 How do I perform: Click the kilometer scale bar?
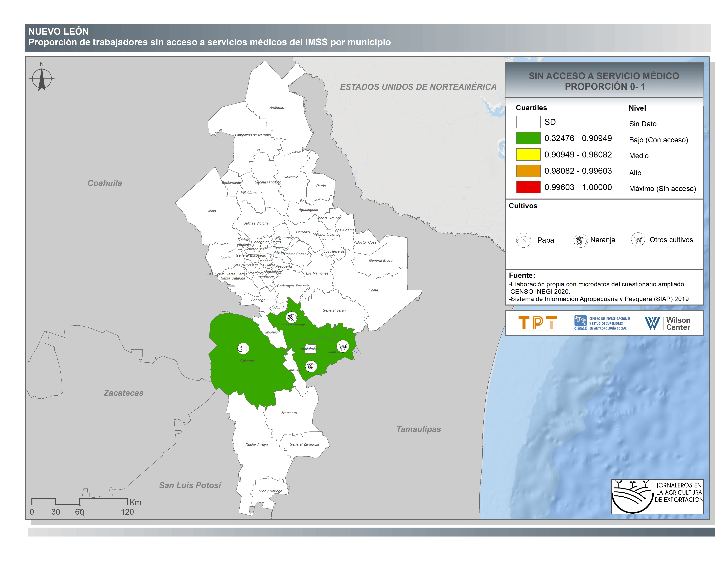(80, 501)
